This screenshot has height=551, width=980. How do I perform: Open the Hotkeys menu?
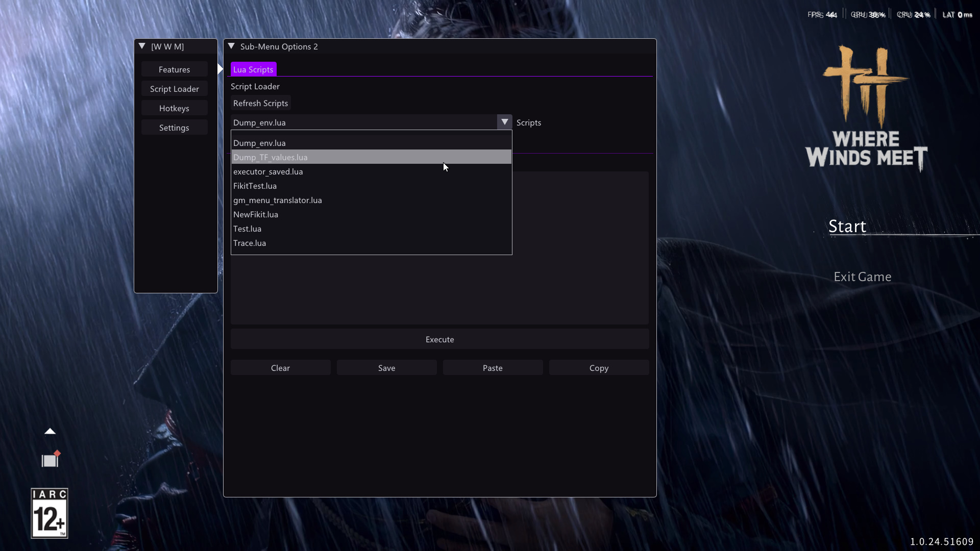click(x=174, y=108)
